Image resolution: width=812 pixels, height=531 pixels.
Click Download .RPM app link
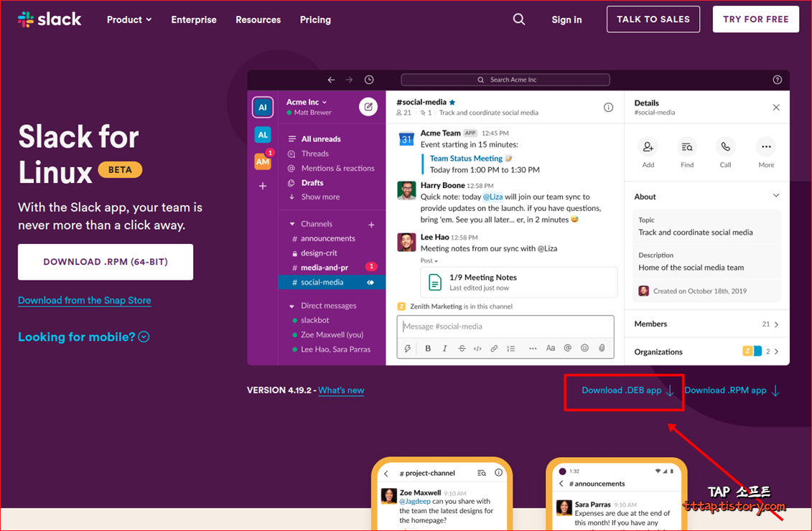pyautogui.click(x=732, y=391)
